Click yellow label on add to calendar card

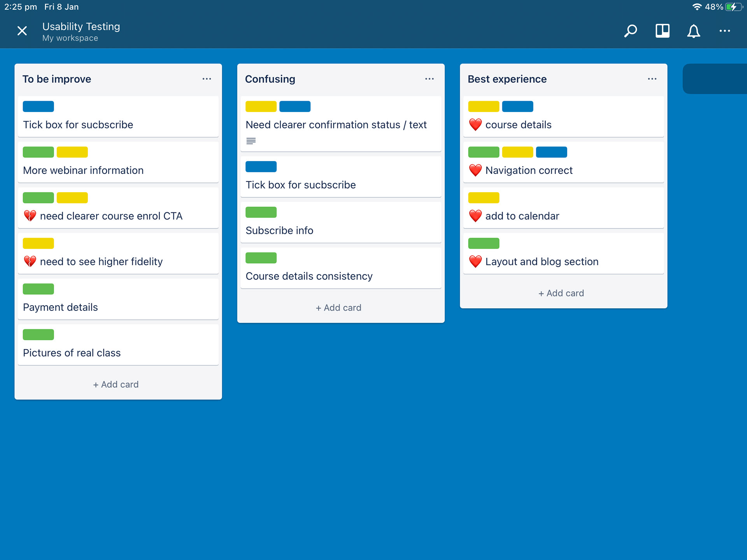click(x=484, y=198)
